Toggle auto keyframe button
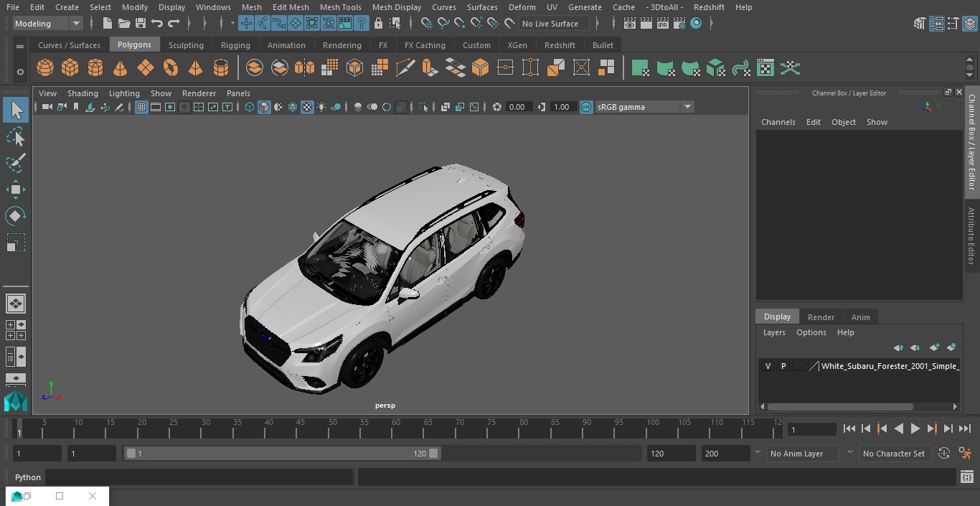 coord(944,454)
